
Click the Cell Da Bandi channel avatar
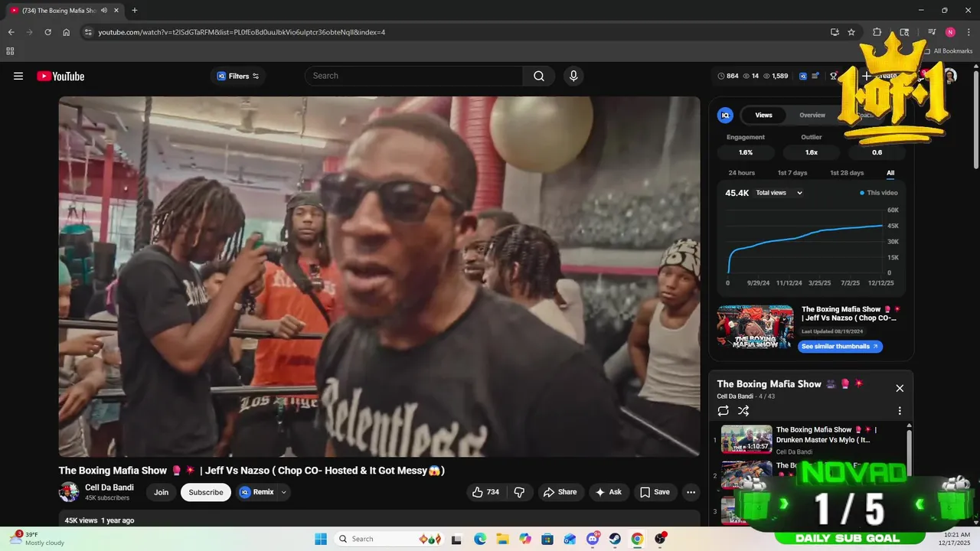(69, 492)
